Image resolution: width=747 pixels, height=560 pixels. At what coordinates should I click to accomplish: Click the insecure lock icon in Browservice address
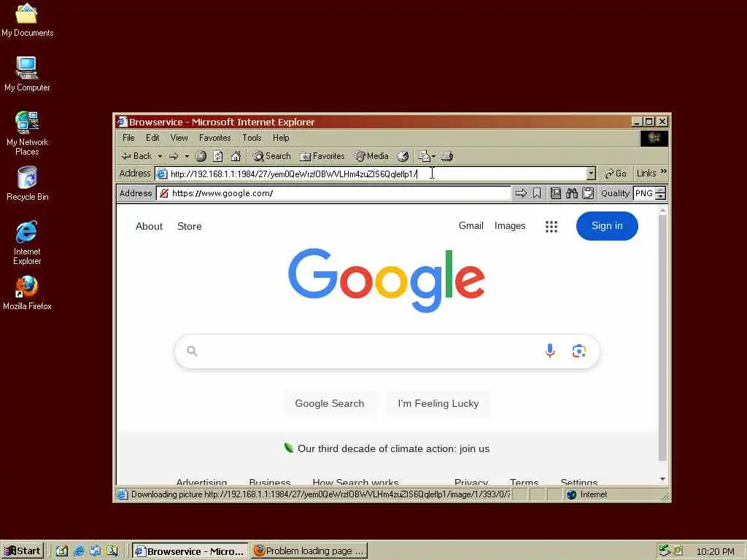click(x=164, y=193)
